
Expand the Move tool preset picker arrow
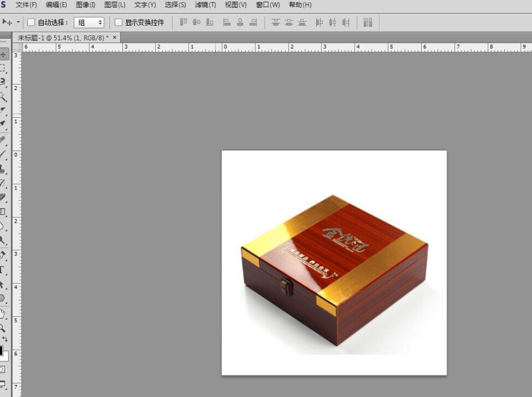[x=18, y=22]
